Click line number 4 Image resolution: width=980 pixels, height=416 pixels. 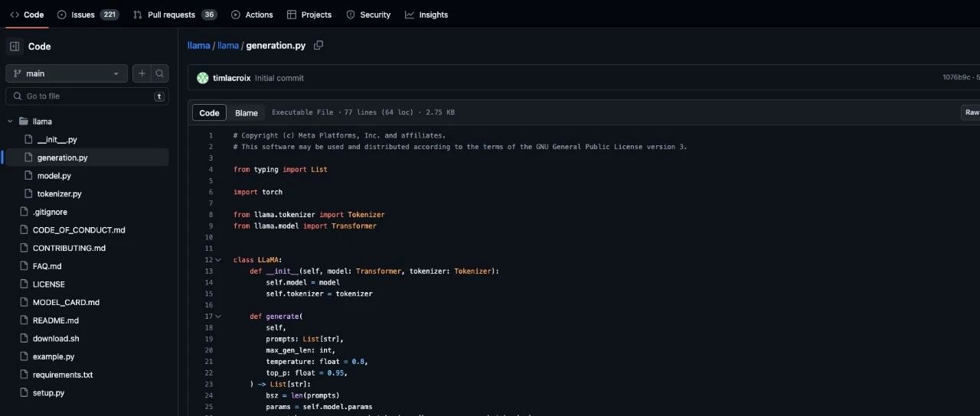[211, 169]
